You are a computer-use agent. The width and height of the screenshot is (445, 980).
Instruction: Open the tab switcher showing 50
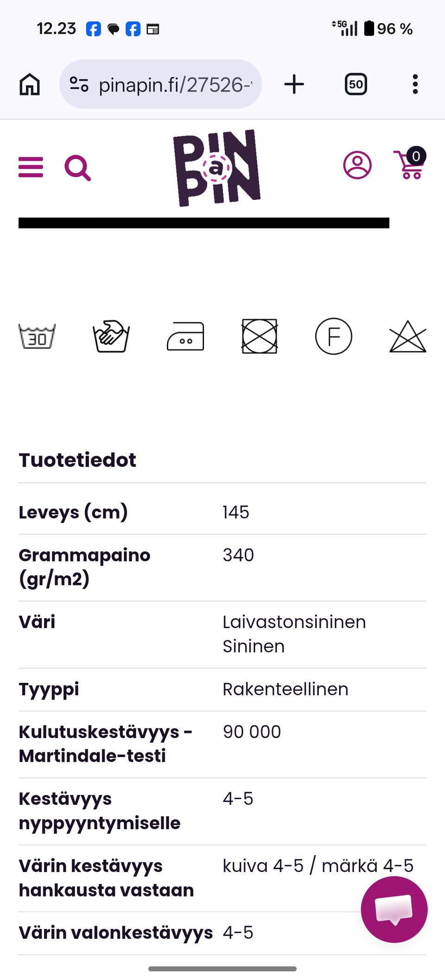tap(356, 84)
